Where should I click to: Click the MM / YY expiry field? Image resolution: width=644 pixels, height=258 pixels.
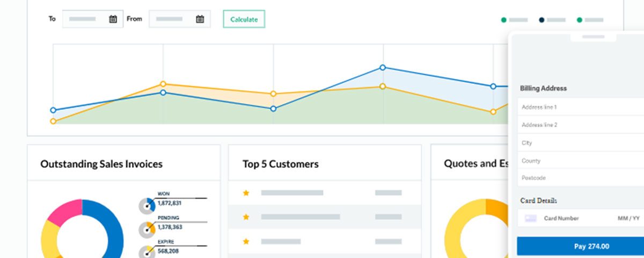coord(629,218)
